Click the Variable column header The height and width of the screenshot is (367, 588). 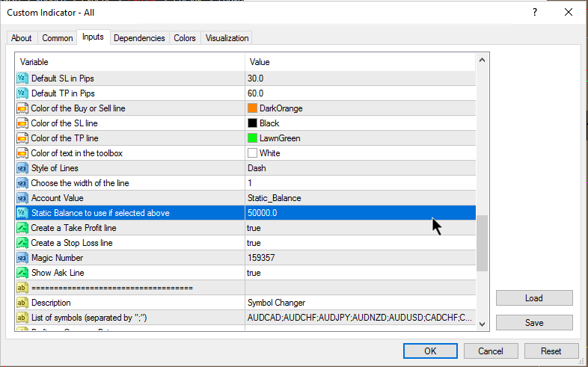(130, 62)
